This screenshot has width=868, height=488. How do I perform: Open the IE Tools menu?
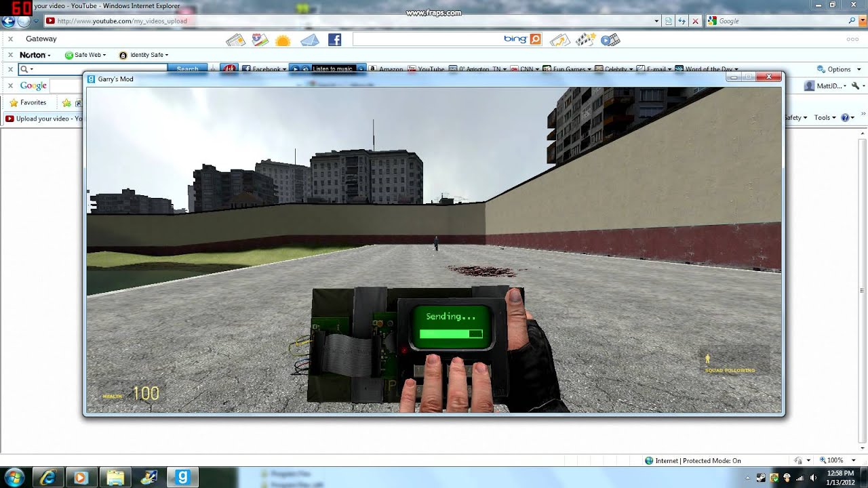point(825,117)
